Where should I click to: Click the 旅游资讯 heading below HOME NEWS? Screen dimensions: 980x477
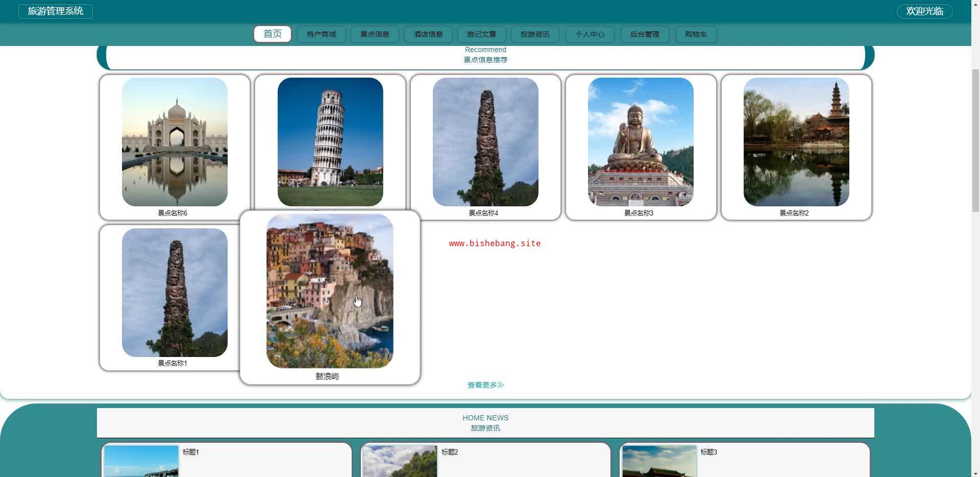pyautogui.click(x=485, y=428)
